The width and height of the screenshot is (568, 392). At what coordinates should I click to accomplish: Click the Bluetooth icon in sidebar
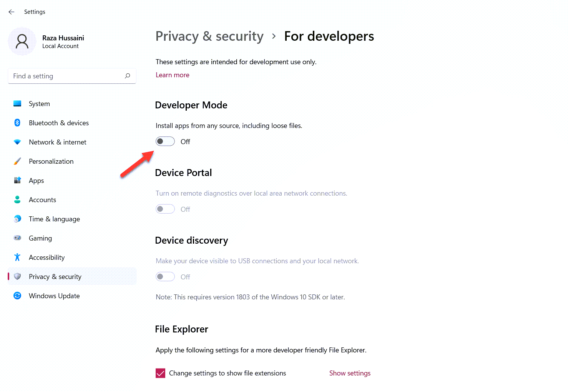pyautogui.click(x=17, y=123)
